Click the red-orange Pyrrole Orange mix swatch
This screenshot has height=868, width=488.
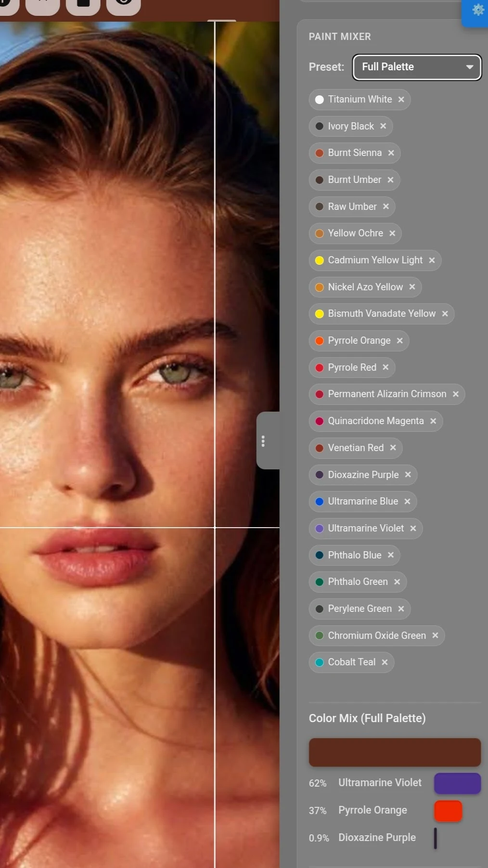point(448,811)
